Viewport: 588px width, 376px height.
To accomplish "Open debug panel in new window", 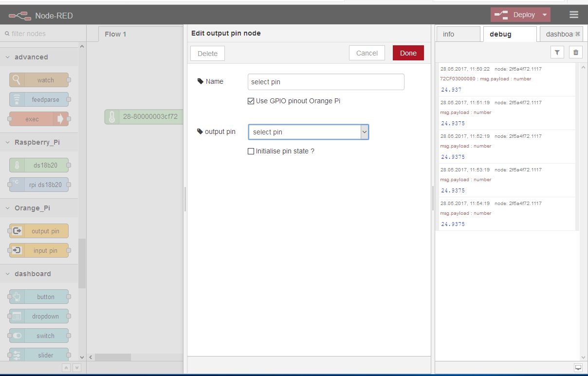I will [x=578, y=368].
